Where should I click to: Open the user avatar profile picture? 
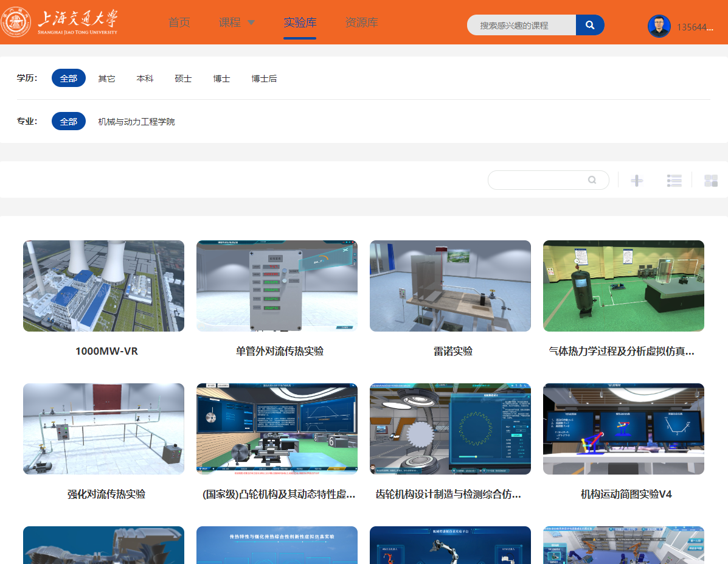[659, 26]
